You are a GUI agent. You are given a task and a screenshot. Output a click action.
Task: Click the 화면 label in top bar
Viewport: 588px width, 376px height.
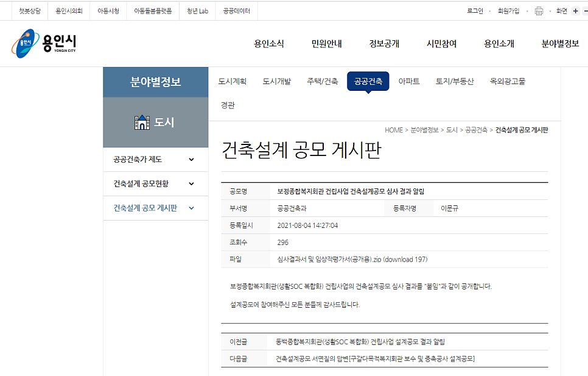coord(562,11)
